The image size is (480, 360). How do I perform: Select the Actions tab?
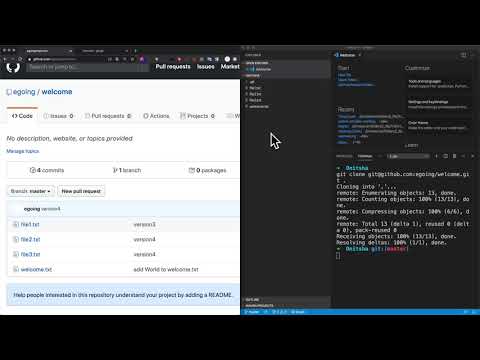pos(156,116)
